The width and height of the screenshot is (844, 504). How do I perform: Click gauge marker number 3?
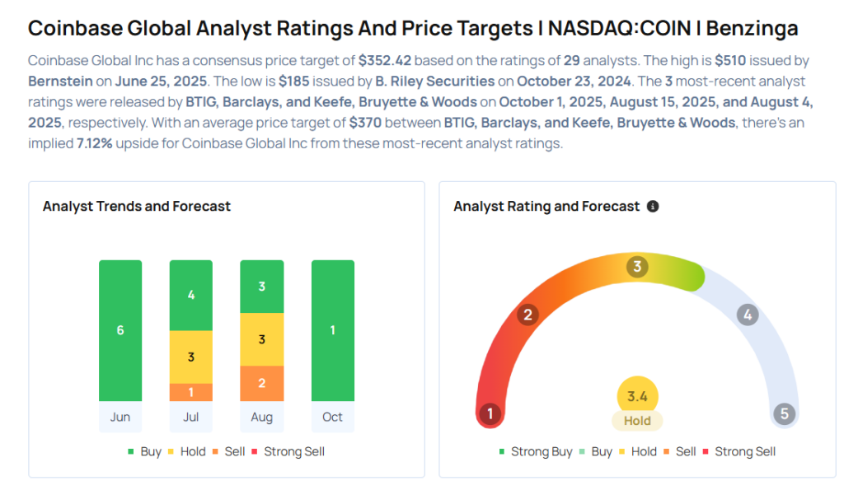coord(636,267)
